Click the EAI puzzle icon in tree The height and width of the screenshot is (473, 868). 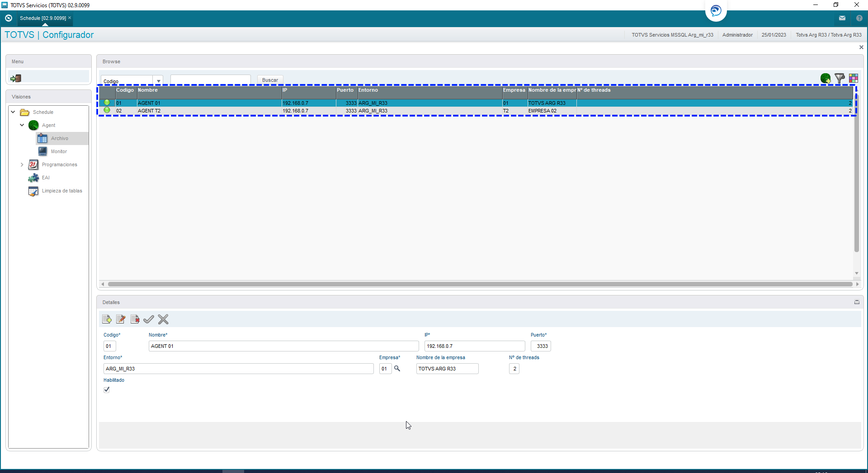pos(33,178)
